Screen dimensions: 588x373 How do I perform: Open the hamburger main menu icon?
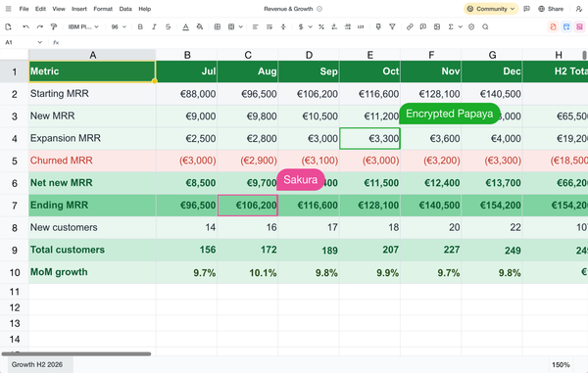point(8,9)
